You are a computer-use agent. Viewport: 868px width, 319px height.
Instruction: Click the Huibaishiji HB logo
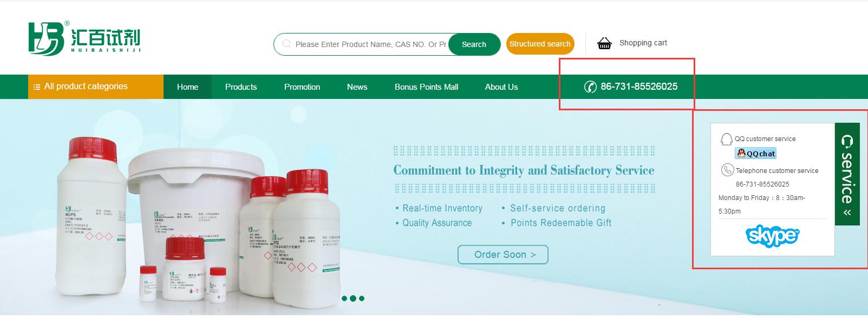[x=84, y=38]
